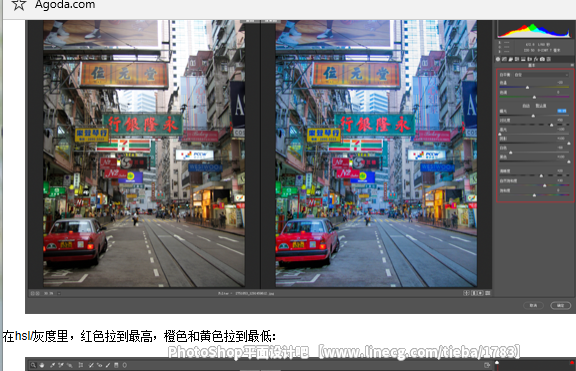Select the Red Eye tool in lower toolbar
The height and width of the screenshot is (371, 576).
[x=100, y=365]
